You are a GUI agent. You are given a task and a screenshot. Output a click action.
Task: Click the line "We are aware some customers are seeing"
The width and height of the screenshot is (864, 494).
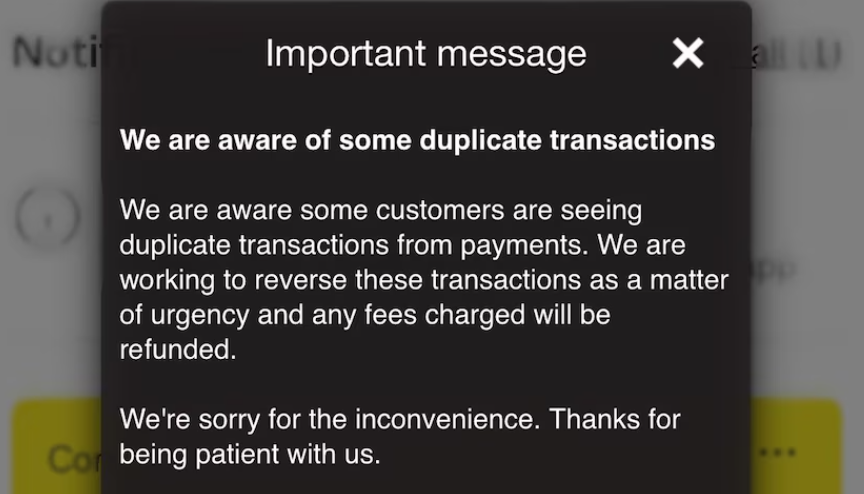click(x=381, y=211)
